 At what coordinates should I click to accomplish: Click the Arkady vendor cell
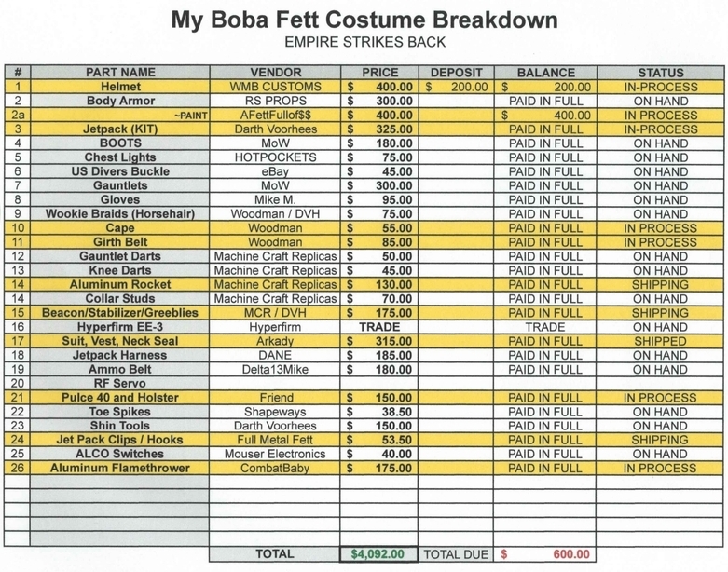(x=276, y=341)
